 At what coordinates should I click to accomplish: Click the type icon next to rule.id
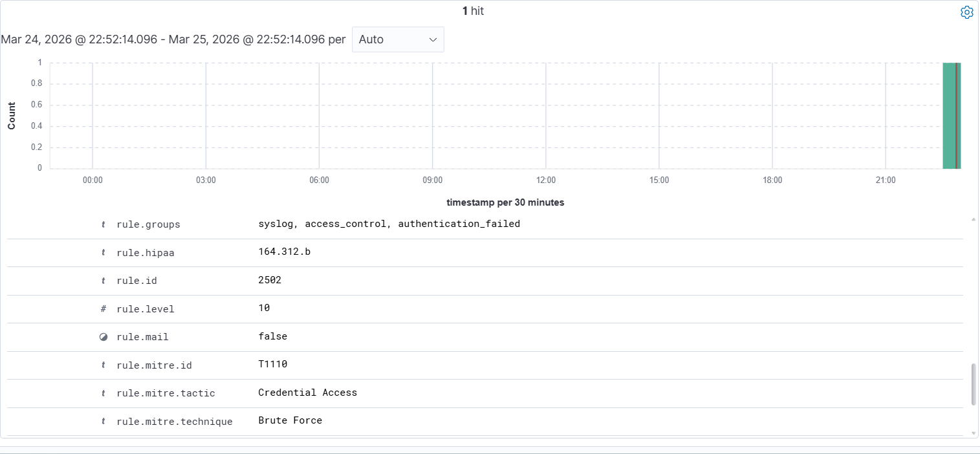coord(103,281)
